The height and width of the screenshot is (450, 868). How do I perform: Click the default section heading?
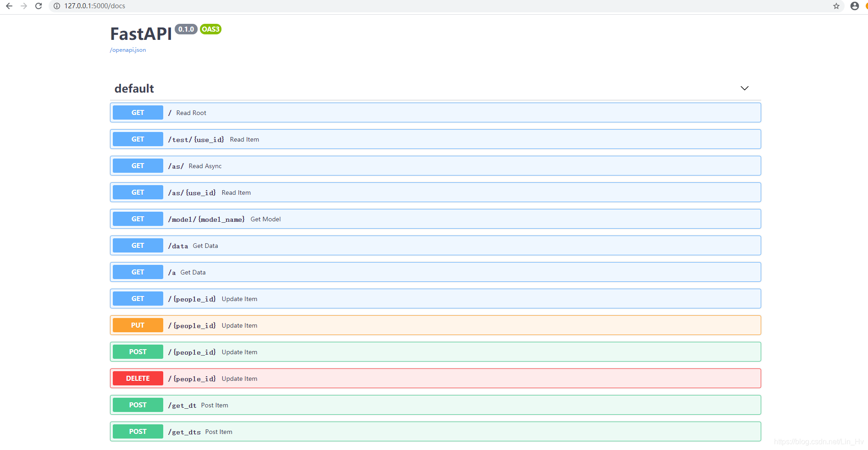click(134, 88)
